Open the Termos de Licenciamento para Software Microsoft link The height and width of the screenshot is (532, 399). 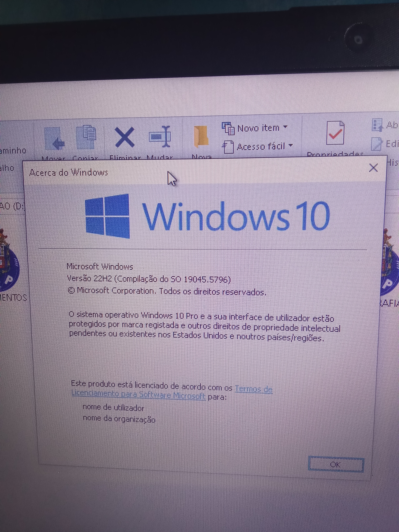(172, 393)
